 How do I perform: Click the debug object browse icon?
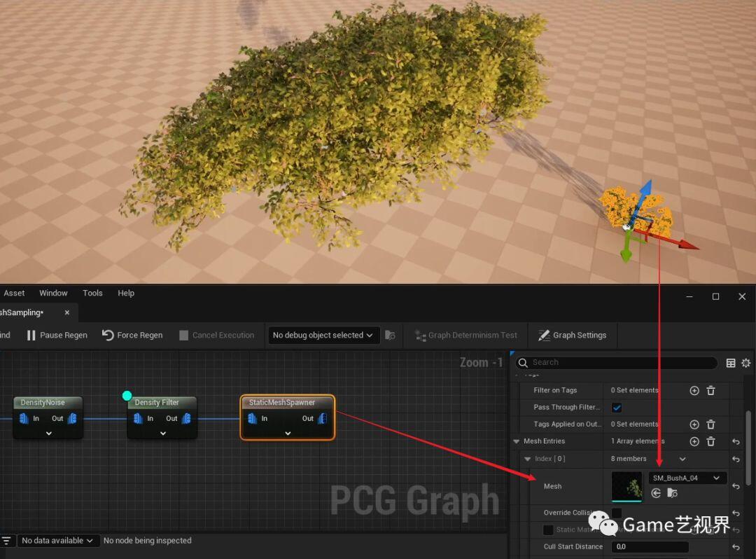pos(390,336)
